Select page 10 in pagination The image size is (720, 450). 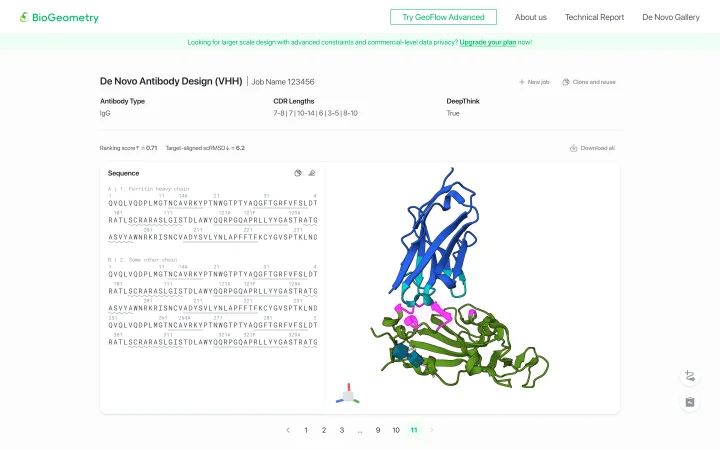pyautogui.click(x=396, y=430)
